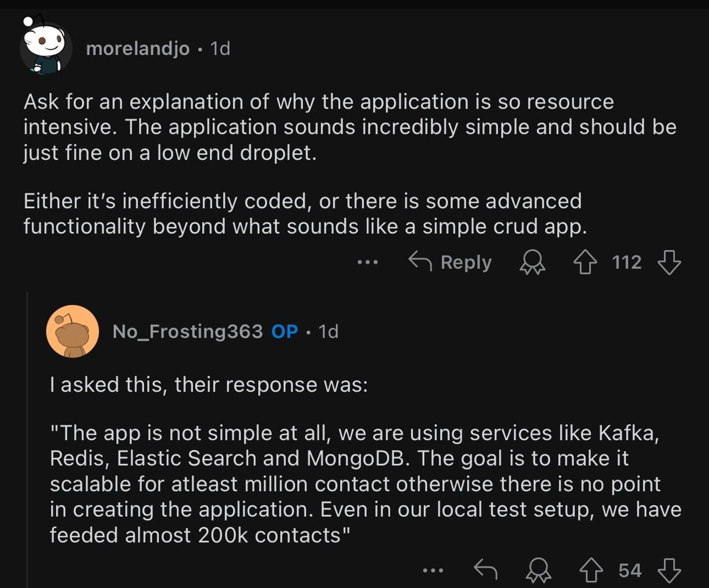
Task: Give an award to morelandjo's comment
Action: click(x=532, y=262)
